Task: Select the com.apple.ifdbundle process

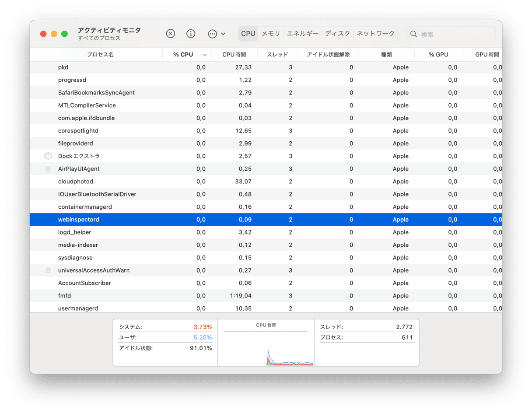Action: pos(86,118)
